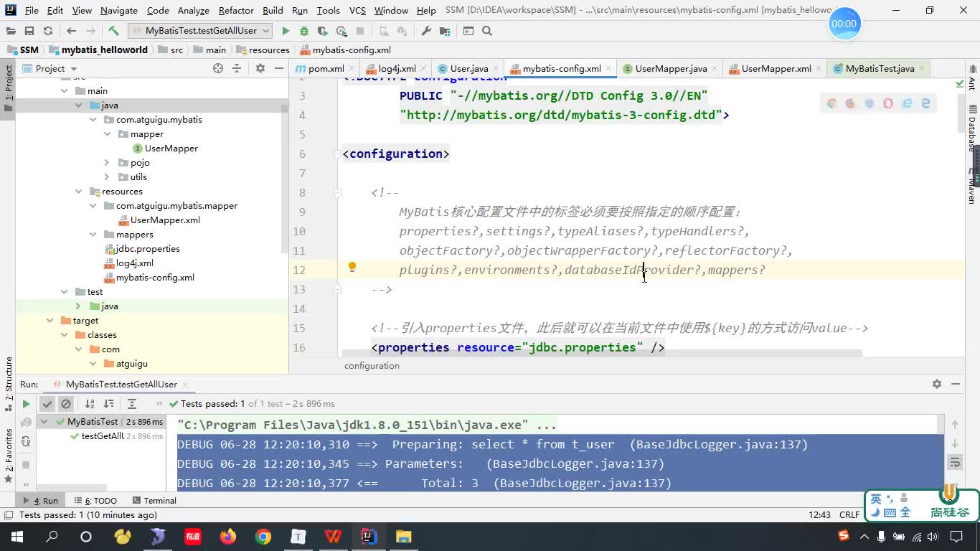
Task: Collapse the target folder in tree
Action: pos(50,321)
